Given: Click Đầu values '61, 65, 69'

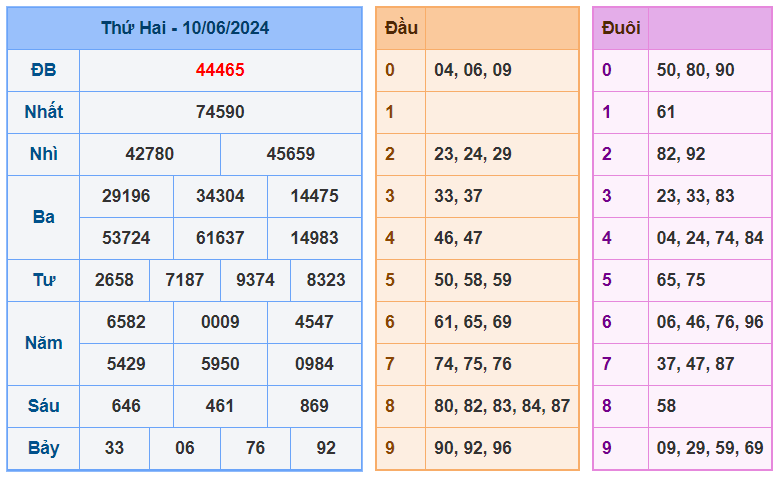Looking at the screenshot, I should (473, 322).
